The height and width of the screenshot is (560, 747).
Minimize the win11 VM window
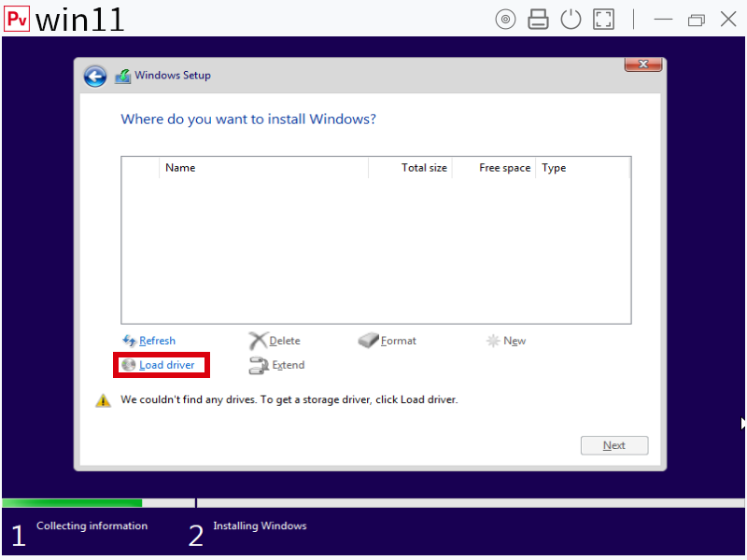(x=663, y=20)
